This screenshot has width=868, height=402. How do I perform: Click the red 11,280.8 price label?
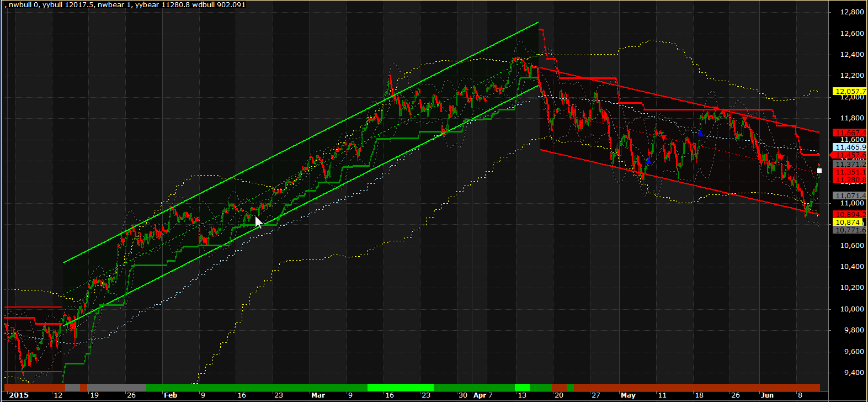click(850, 180)
